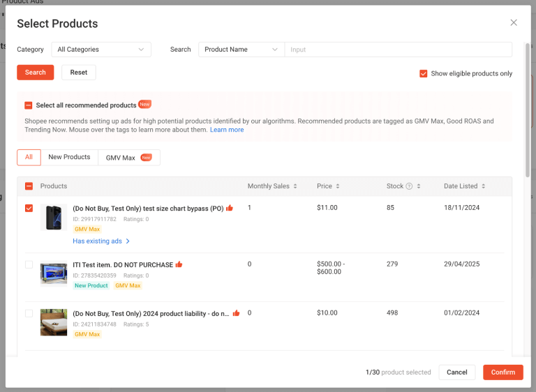The height and width of the screenshot is (392, 536).
Task: Click thumbs-up icon beside test size chart product
Action: coord(230,208)
